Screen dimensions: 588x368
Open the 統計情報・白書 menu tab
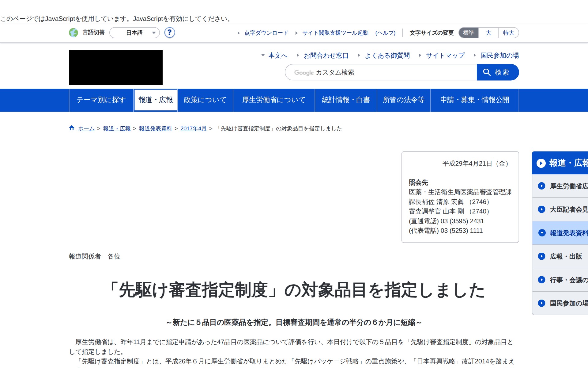point(346,100)
